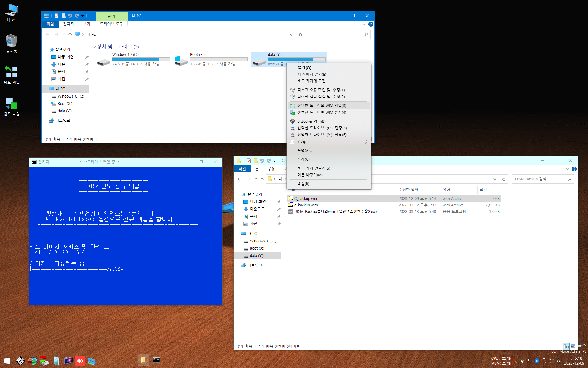Refresh the DISM_Backup explorer address bar
This screenshot has height=368, width=588.
pyautogui.click(x=504, y=179)
